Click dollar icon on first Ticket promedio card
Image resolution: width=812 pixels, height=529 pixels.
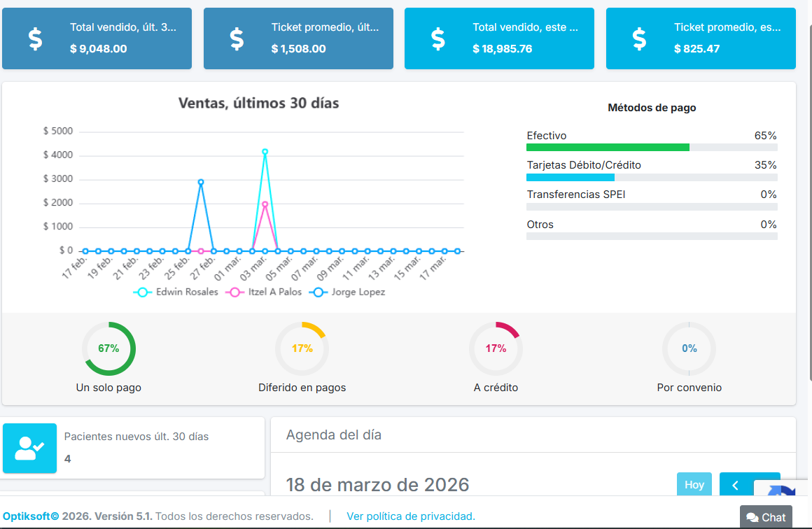(237, 38)
